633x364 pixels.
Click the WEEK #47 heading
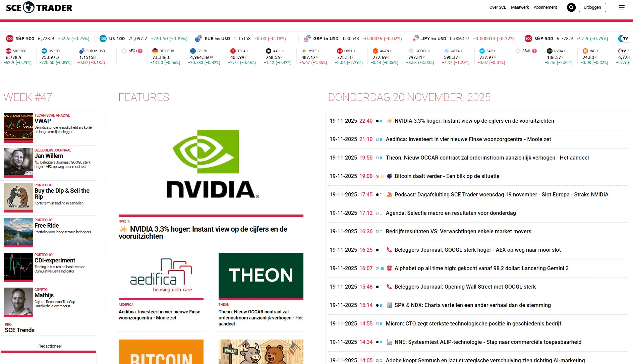(x=28, y=97)
